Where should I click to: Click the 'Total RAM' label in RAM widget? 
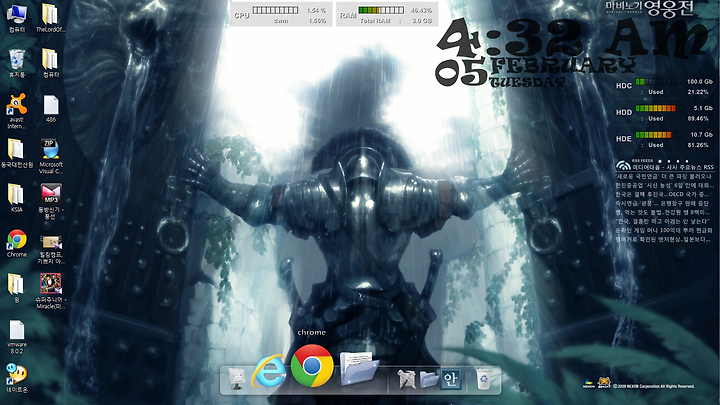(x=375, y=21)
